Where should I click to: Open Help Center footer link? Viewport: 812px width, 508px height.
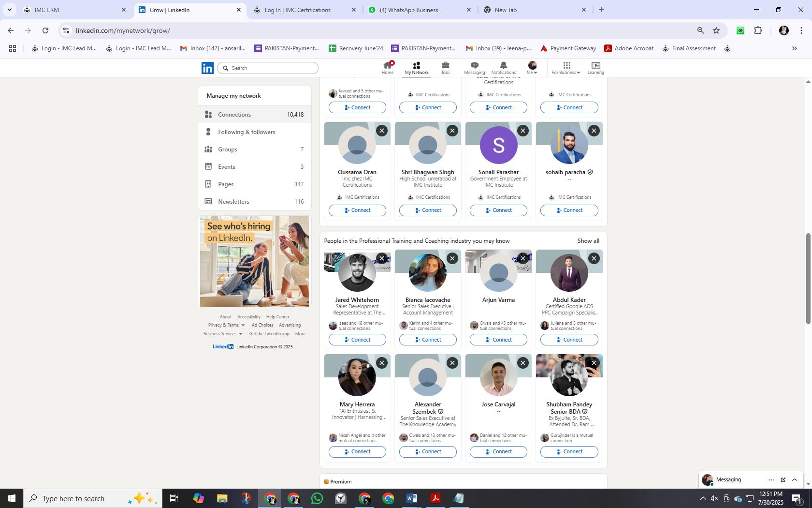(x=277, y=317)
